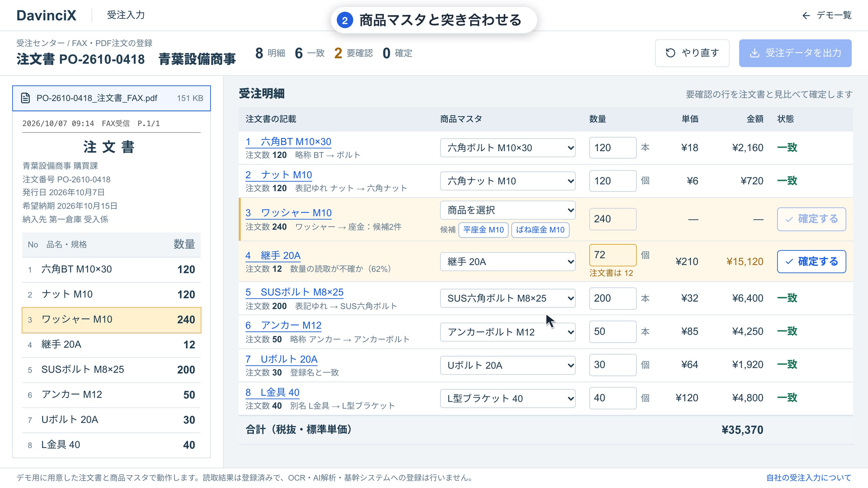Click FAX document row SUSボルト M8×25
This screenshot has width=868, height=488.
[112, 370]
